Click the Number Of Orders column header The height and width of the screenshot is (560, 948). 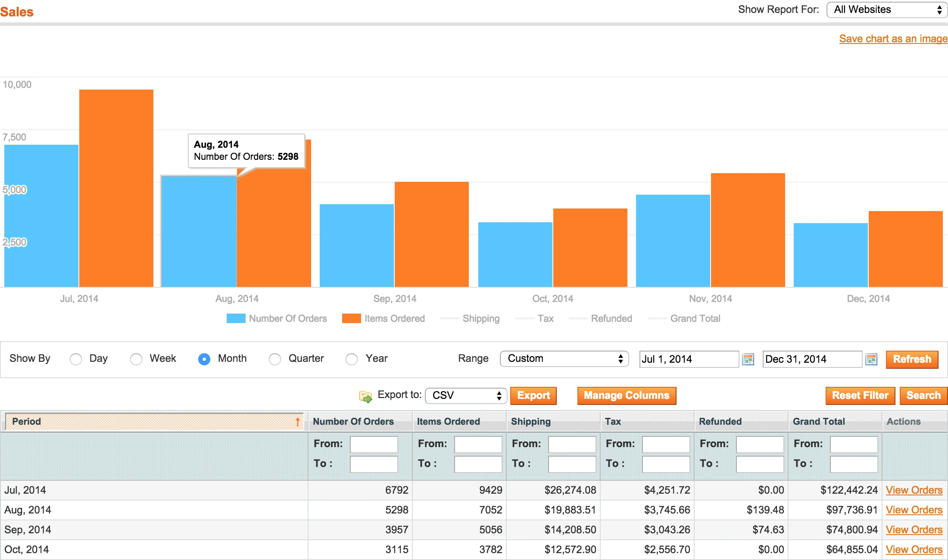(x=353, y=421)
